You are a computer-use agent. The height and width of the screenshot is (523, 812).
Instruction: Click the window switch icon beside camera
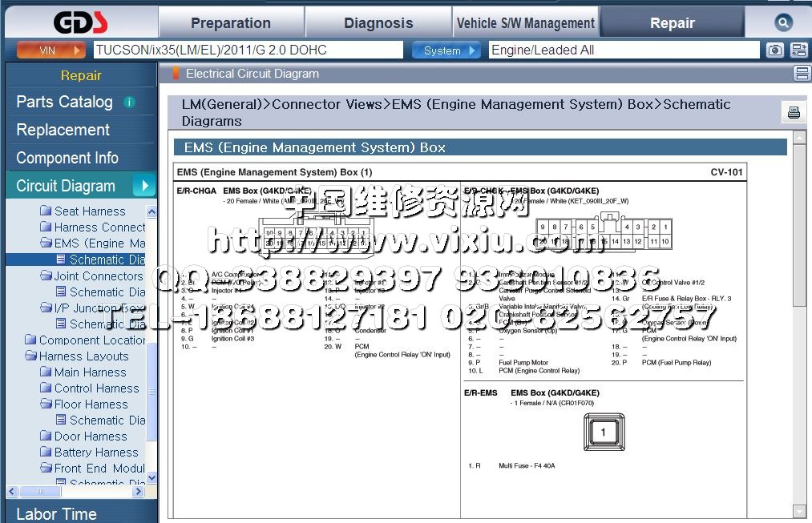click(x=798, y=50)
